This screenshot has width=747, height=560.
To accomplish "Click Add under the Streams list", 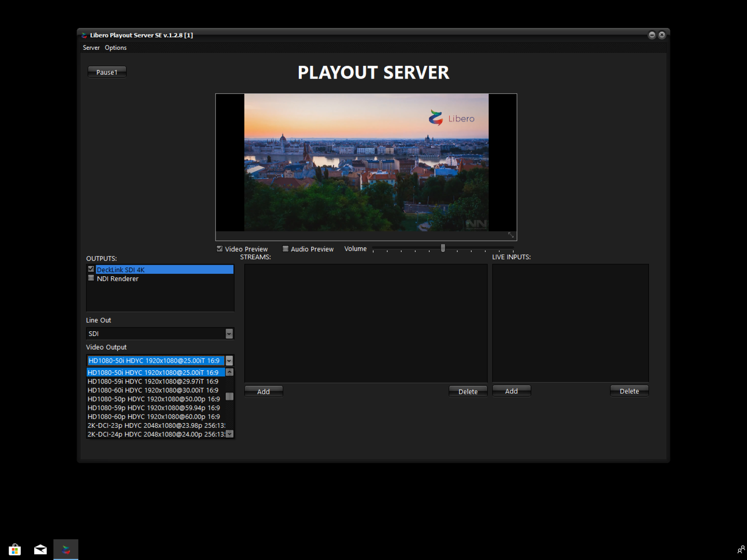I will coord(263,392).
